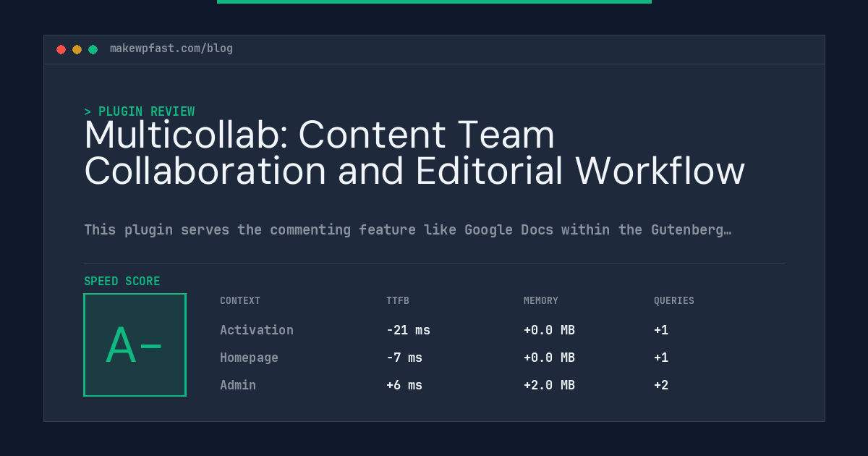Screen dimensions: 868x456
Task: Click the A- speed score badge
Action: (x=135, y=345)
